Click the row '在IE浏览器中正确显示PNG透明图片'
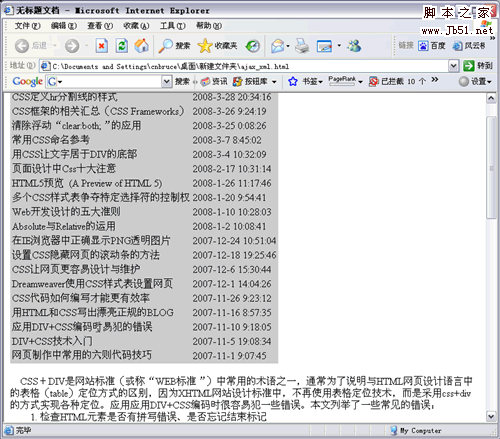Viewport: 500px width, 439px height. pos(144,241)
